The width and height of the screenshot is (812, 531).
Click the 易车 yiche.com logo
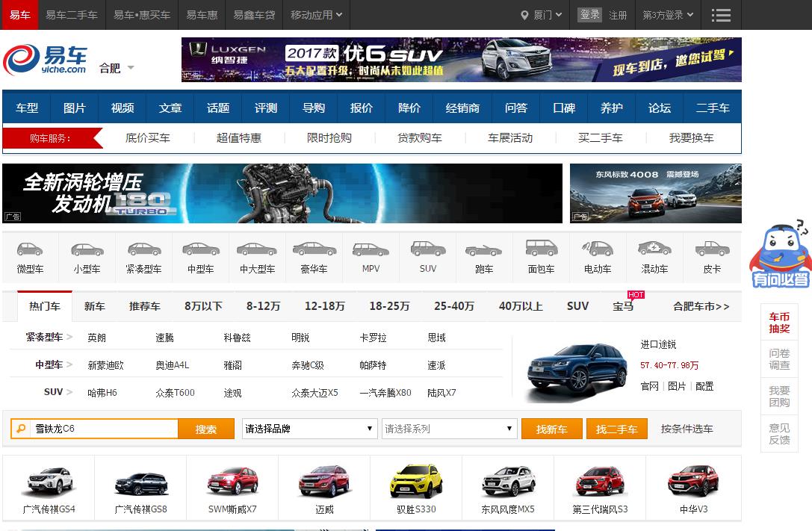click(x=45, y=59)
